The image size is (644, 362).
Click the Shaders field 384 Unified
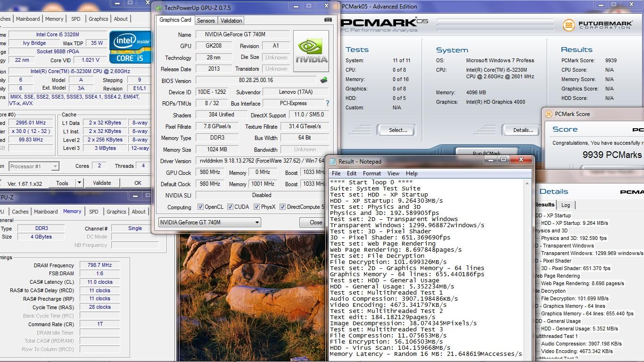point(221,115)
